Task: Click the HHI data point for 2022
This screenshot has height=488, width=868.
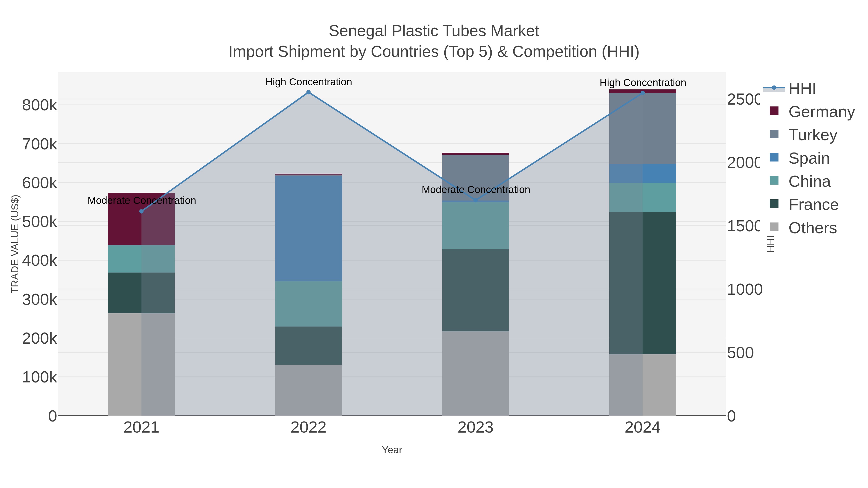Action: (308, 92)
